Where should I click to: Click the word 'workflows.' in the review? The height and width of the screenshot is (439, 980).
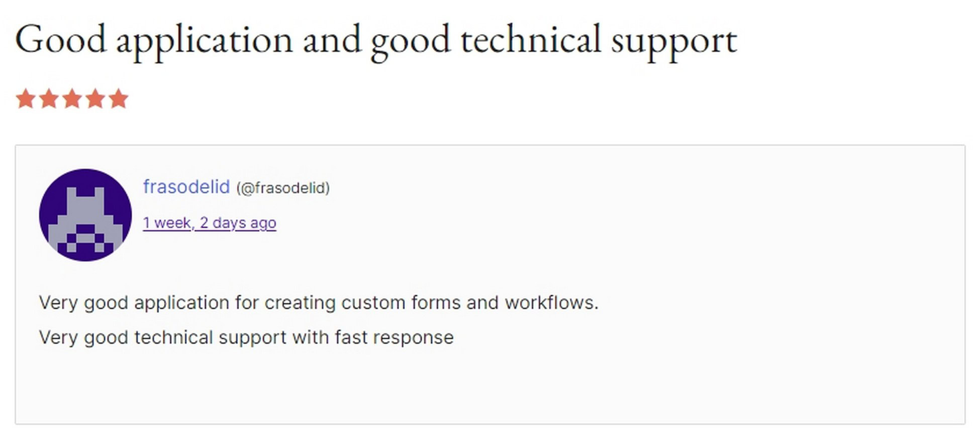552,303
